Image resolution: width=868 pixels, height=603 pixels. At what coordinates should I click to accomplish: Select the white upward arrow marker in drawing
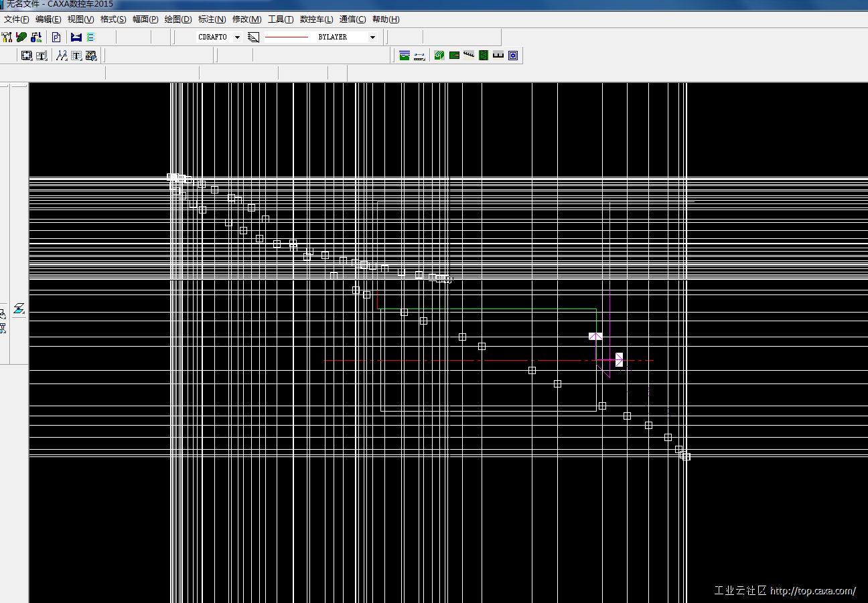coord(595,336)
